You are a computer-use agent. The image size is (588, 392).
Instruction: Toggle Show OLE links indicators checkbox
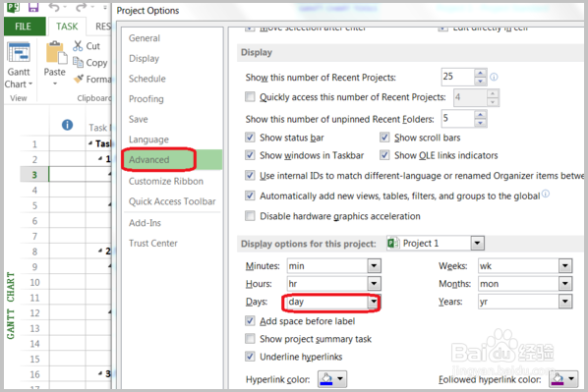(x=384, y=155)
